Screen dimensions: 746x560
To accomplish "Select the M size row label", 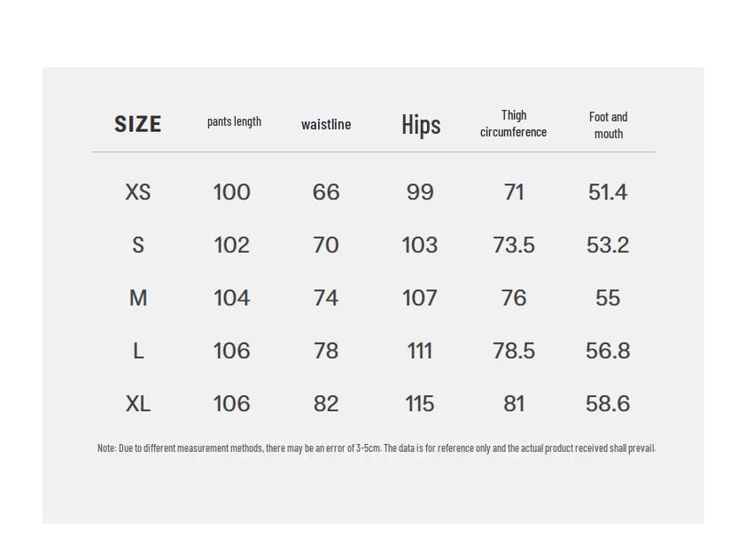I will (138, 299).
